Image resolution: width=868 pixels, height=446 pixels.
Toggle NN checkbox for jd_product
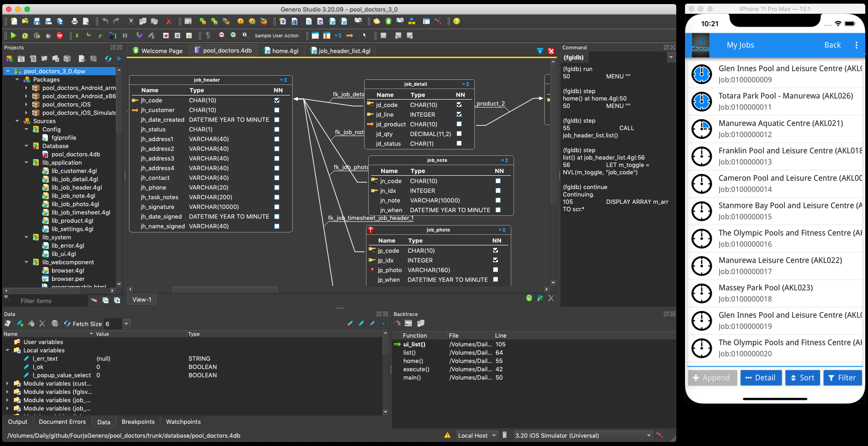click(459, 124)
